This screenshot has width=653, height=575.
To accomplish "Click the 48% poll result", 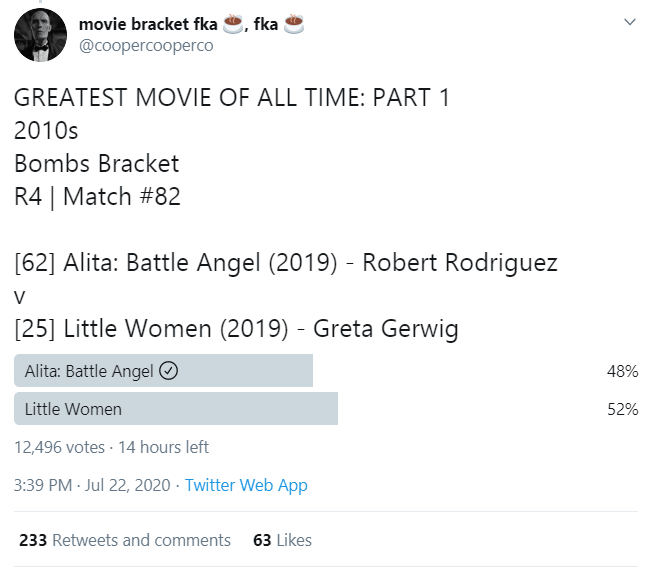I will click(622, 371).
